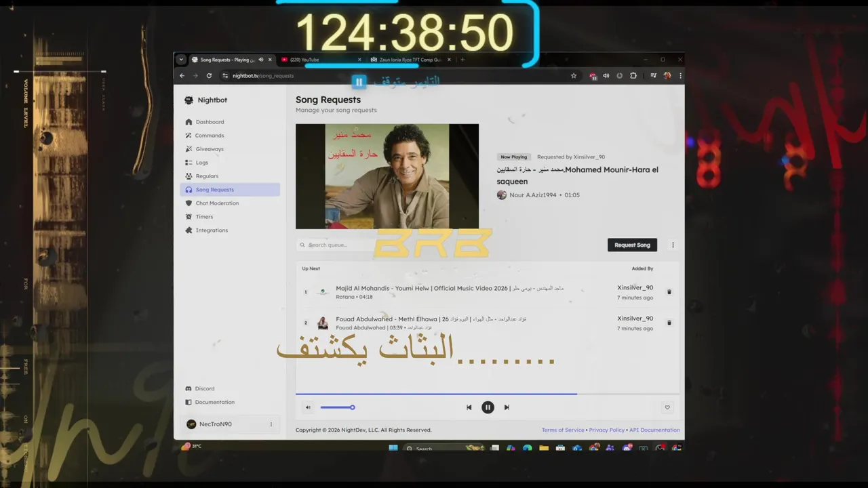868x488 pixels.
Task: Open the Terms of Service link
Action: [563, 430]
